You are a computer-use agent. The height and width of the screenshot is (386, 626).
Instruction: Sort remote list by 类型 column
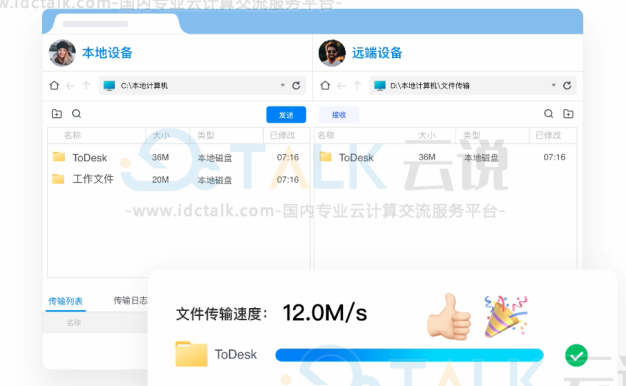[x=471, y=135]
